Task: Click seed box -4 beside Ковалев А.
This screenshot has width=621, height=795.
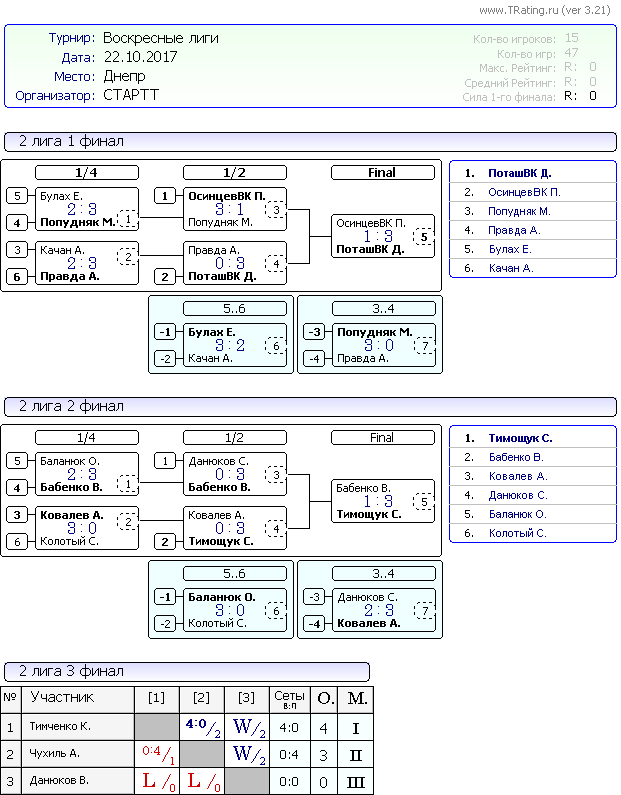Action: tap(316, 623)
